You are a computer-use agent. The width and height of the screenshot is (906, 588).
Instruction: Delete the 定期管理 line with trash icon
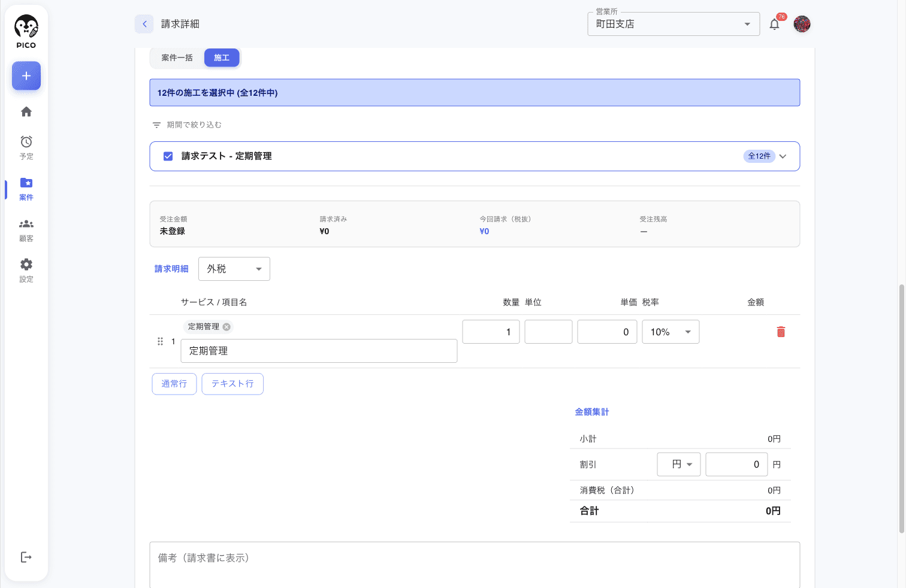click(781, 332)
